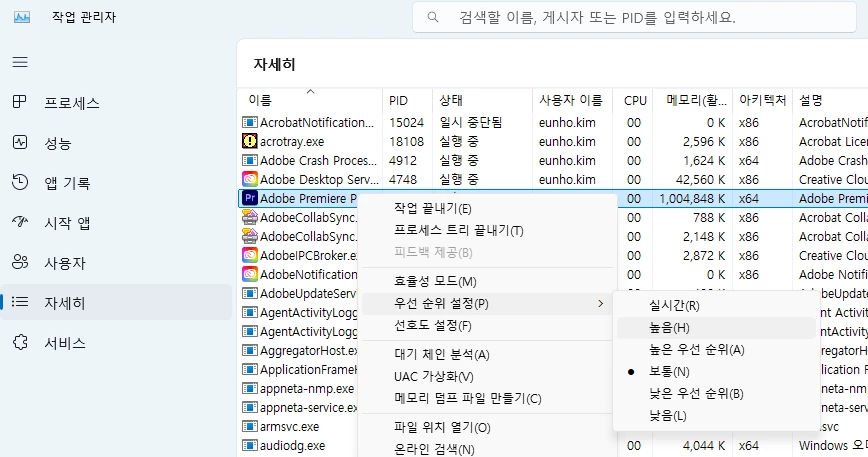868x457 pixels.
Task: Open the 사용자 page label
Action: pyautogui.click(x=65, y=263)
